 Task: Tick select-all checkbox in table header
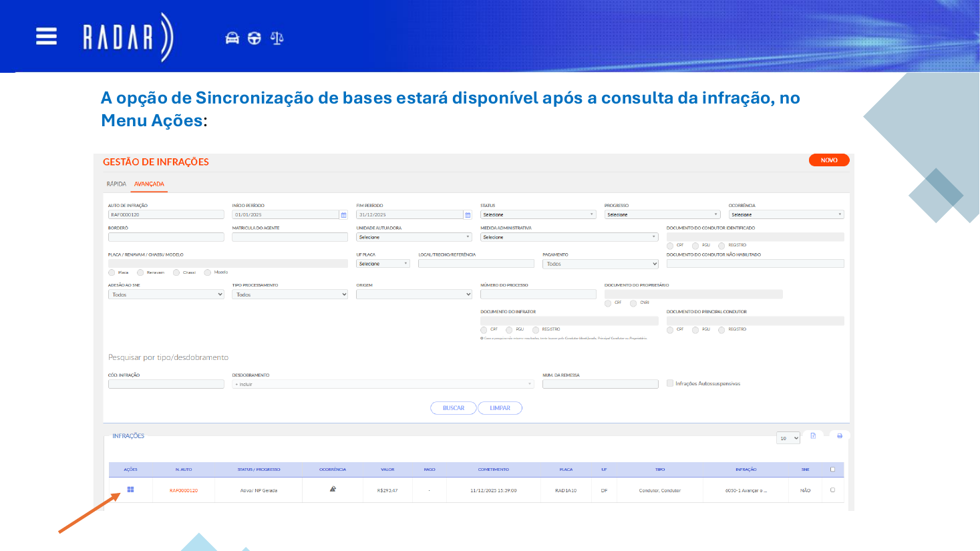coord(832,470)
